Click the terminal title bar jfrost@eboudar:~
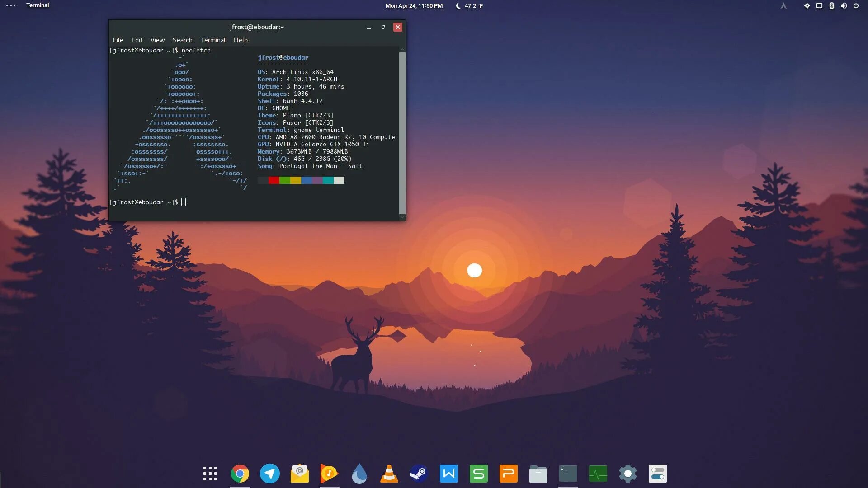The height and width of the screenshot is (488, 868). [x=257, y=27]
